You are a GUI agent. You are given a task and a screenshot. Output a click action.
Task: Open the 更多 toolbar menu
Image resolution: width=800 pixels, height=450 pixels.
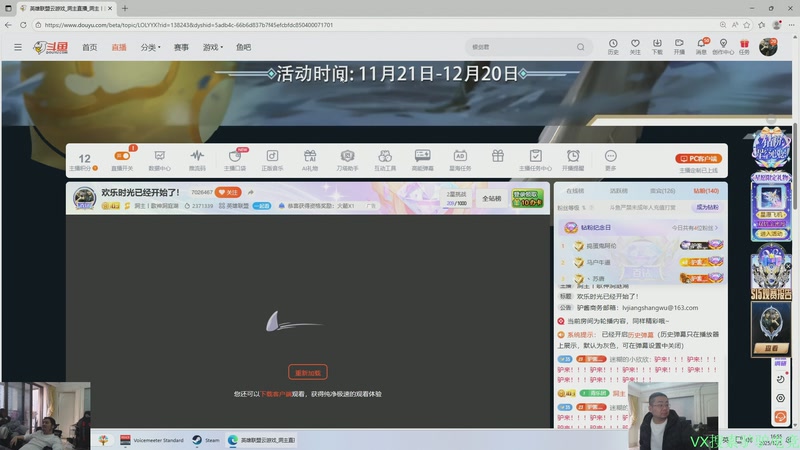tap(611, 160)
